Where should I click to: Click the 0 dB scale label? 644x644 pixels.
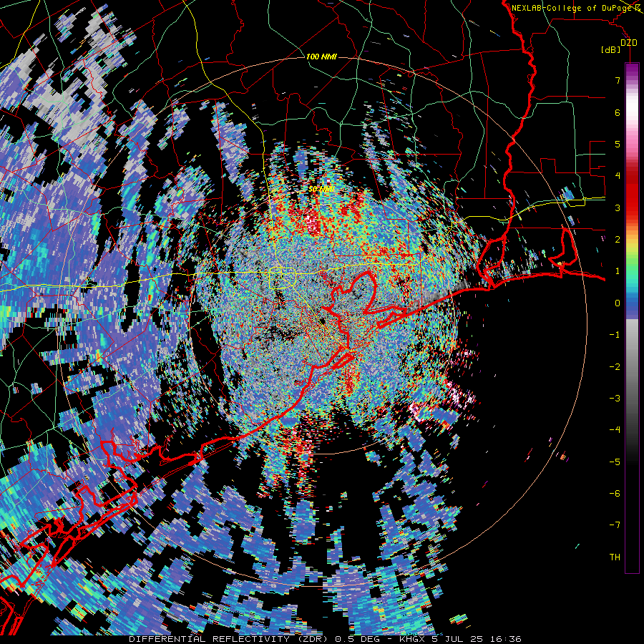click(618, 303)
